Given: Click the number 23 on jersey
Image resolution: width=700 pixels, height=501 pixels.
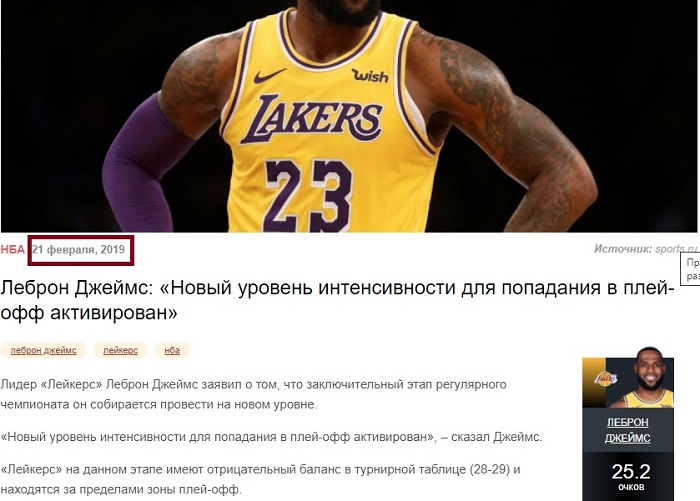Looking at the screenshot, I should (x=308, y=196).
